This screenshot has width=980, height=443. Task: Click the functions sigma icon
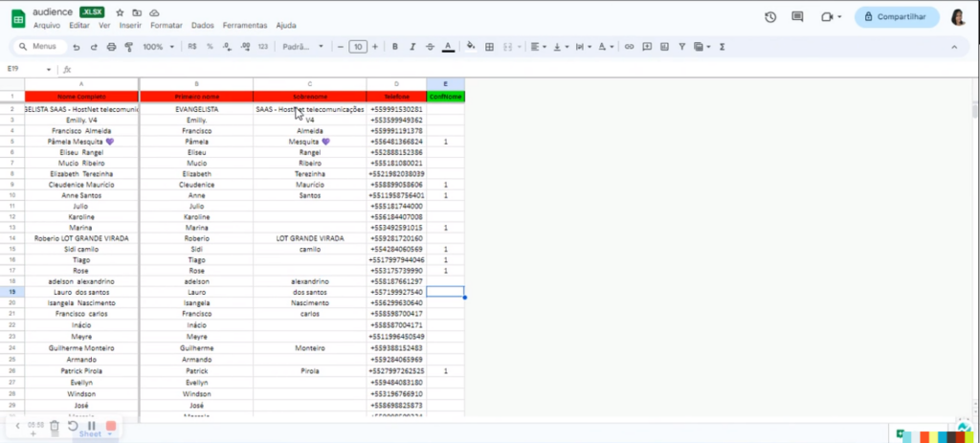tap(722, 46)
